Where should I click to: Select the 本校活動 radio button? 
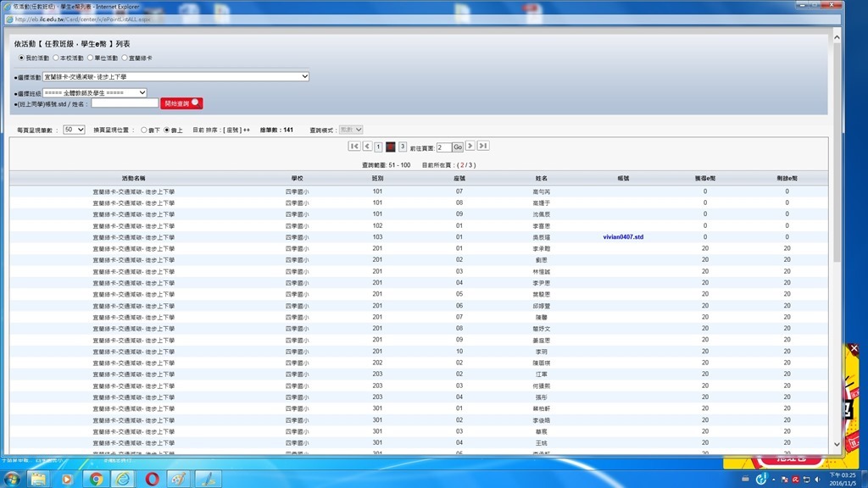tap(56, 58)
